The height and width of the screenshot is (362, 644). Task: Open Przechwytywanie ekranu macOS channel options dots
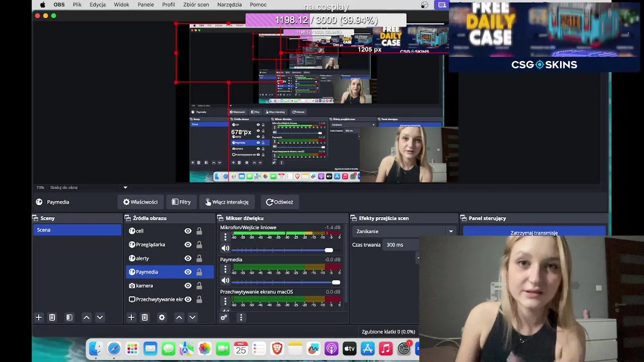pos(225,301)
